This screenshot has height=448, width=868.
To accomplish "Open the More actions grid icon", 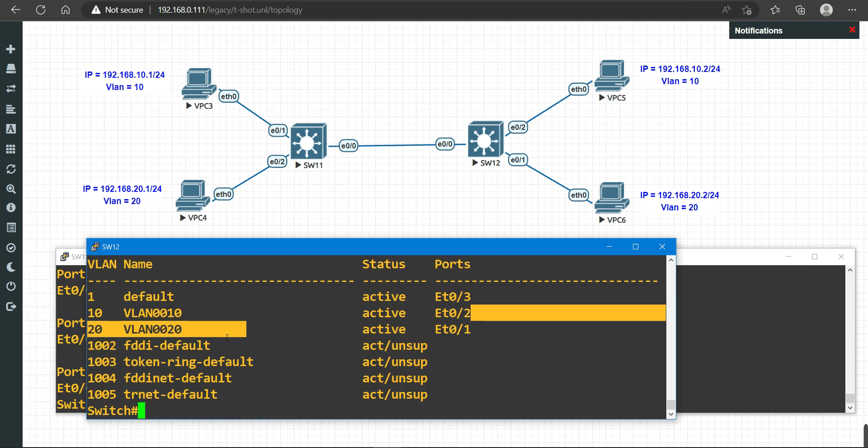I will 11,149.
